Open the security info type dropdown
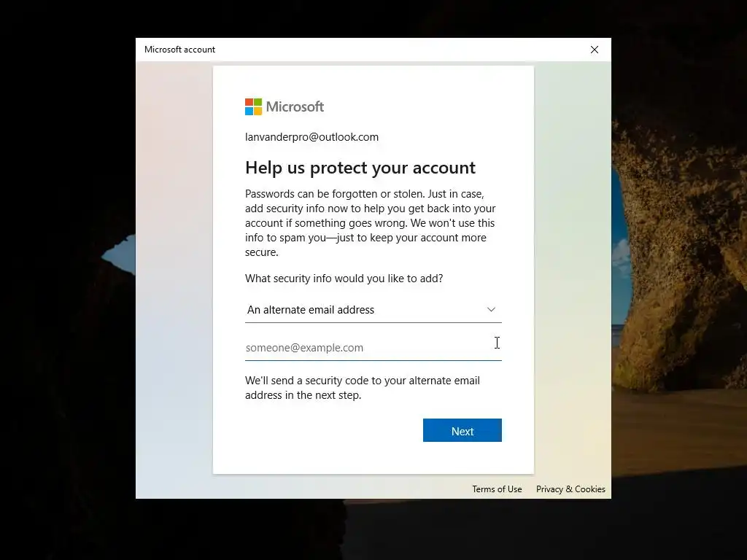 coord(373,310)
